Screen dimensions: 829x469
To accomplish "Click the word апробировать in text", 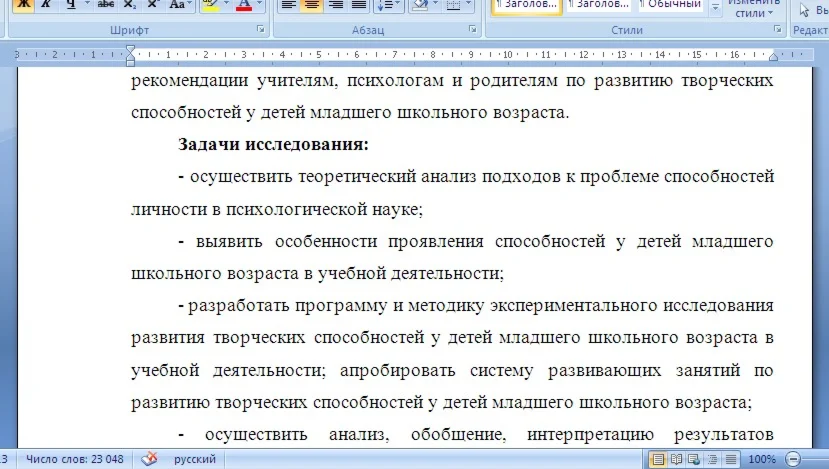I will [397, 370].
